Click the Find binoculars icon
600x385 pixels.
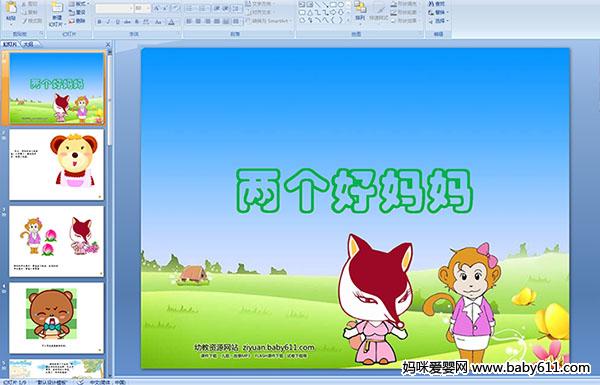click(x=437, y=4)
